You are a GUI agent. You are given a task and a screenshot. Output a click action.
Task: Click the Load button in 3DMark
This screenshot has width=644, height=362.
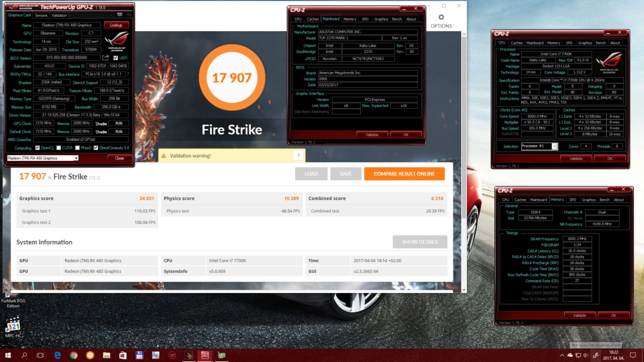click(x=311, y=174)
